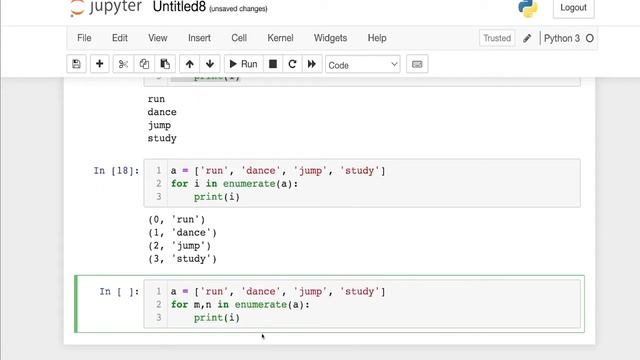Open the Edit menu
640x360 pixels.
point(120,38)
